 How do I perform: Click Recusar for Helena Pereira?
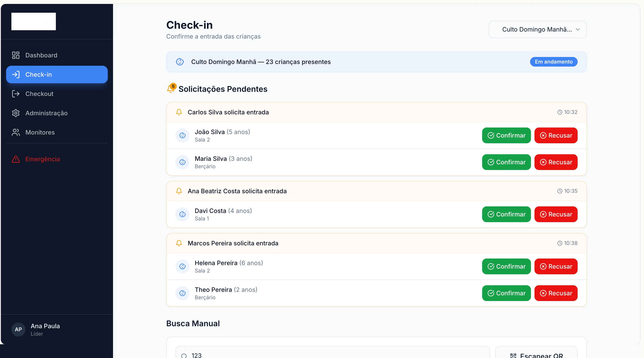556,266
